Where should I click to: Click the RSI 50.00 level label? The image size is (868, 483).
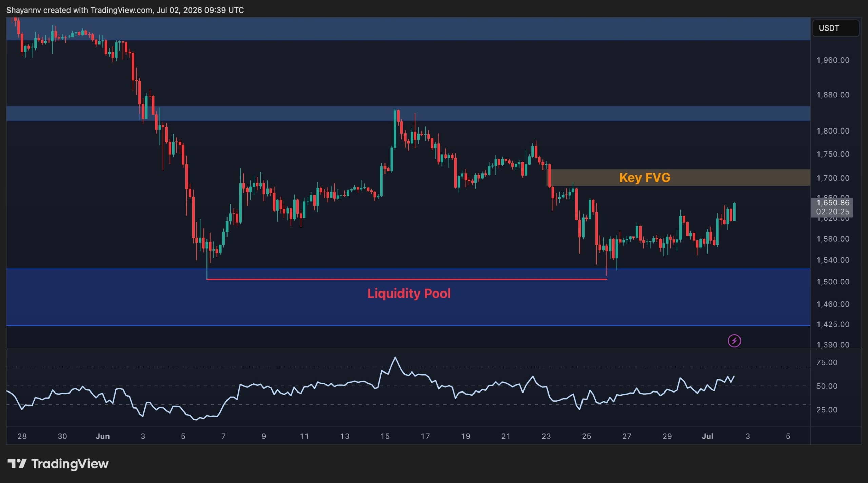point(827,386)
